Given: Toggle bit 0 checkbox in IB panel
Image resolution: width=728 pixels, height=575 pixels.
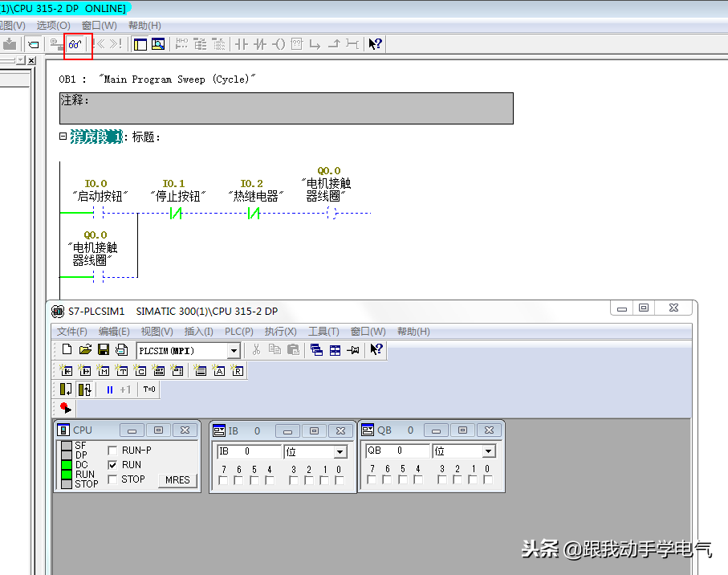Looking at the screenshot, I should pos(339,480).
